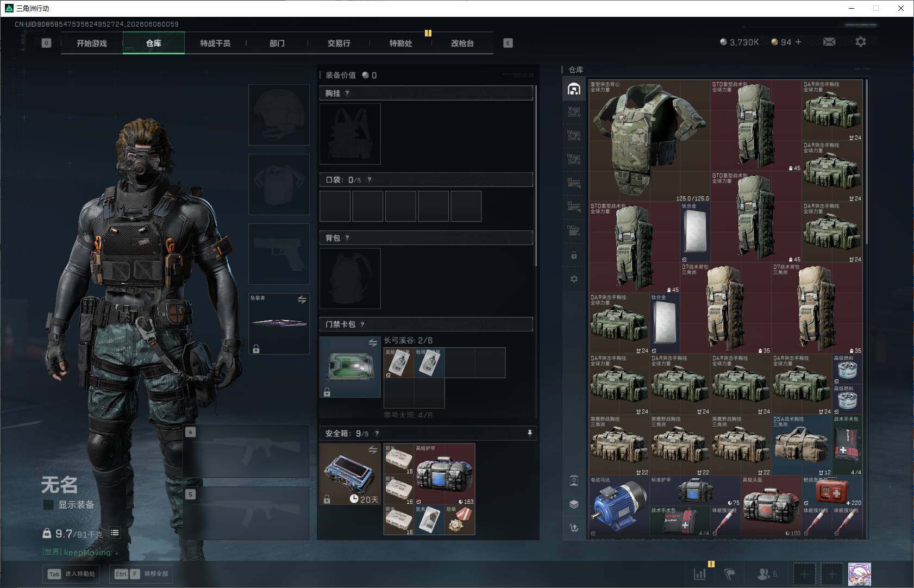
Task: Switch to the 改枪台 tab
Action: (x=462, y=43)
